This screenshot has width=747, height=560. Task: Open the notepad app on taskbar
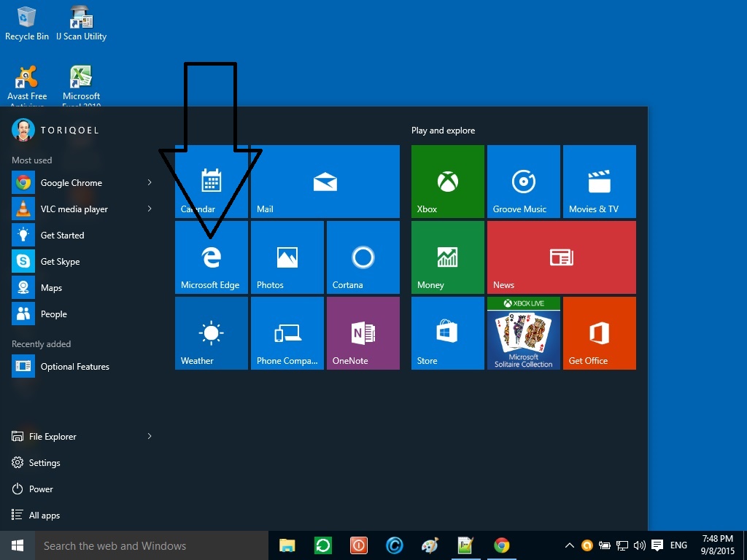coord(465,545)
